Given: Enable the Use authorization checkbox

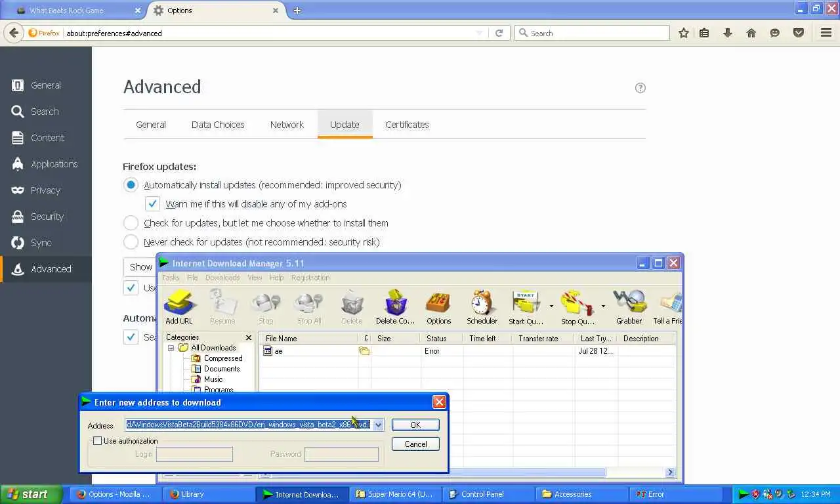Looking at the screenshot, I should coord(98,441).
